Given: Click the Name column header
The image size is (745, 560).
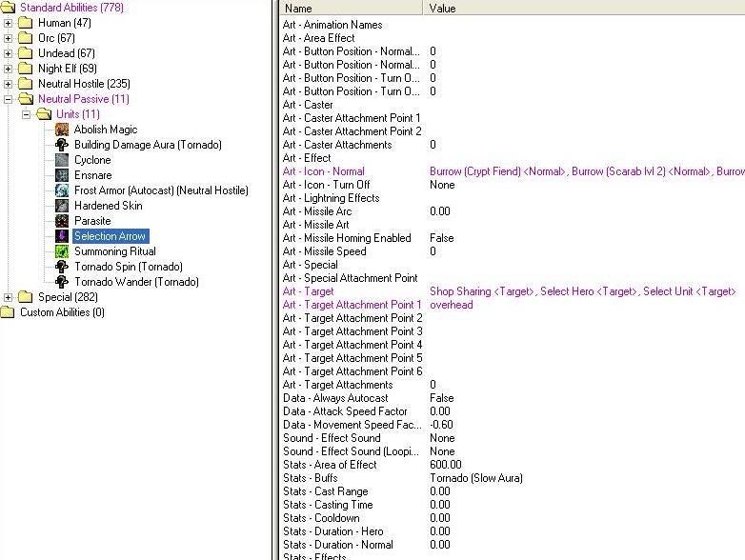Looking at the screenshot, I should [x=352, y=8].
